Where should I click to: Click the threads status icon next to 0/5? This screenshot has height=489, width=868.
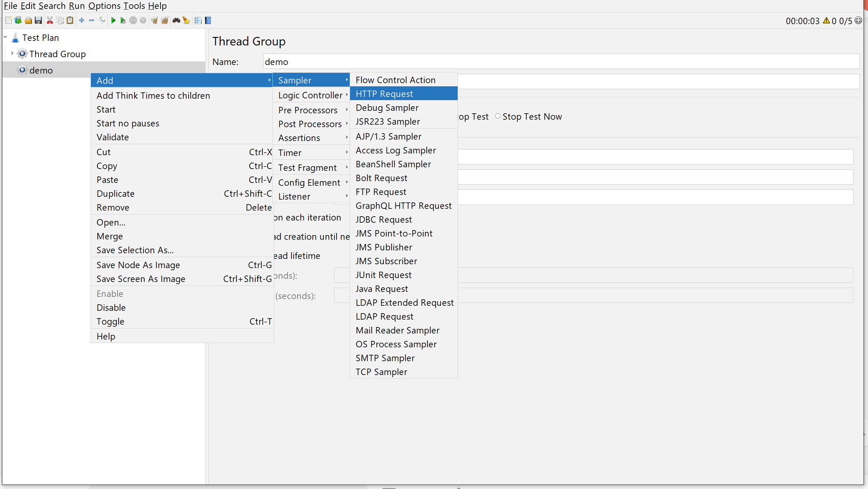coord(858,21)
